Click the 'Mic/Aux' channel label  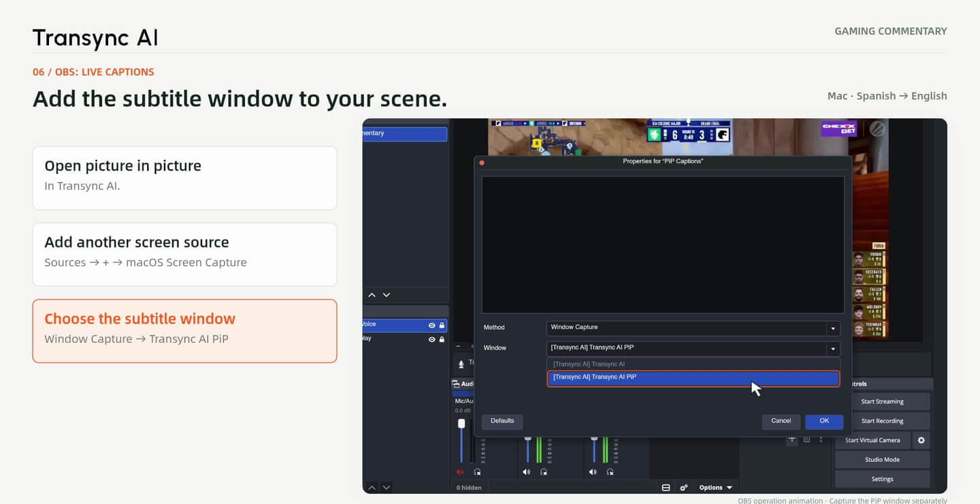[x=465, y=401]
